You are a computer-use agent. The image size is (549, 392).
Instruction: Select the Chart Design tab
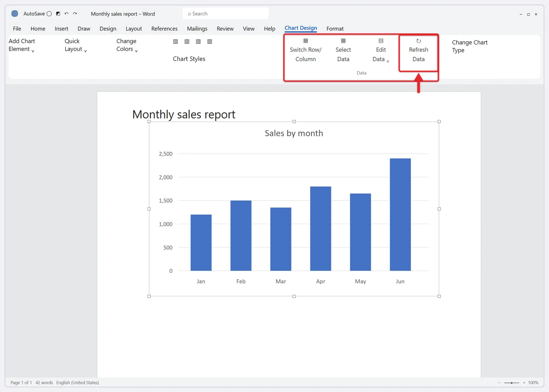pyautogui.click(x=301, y=28)
